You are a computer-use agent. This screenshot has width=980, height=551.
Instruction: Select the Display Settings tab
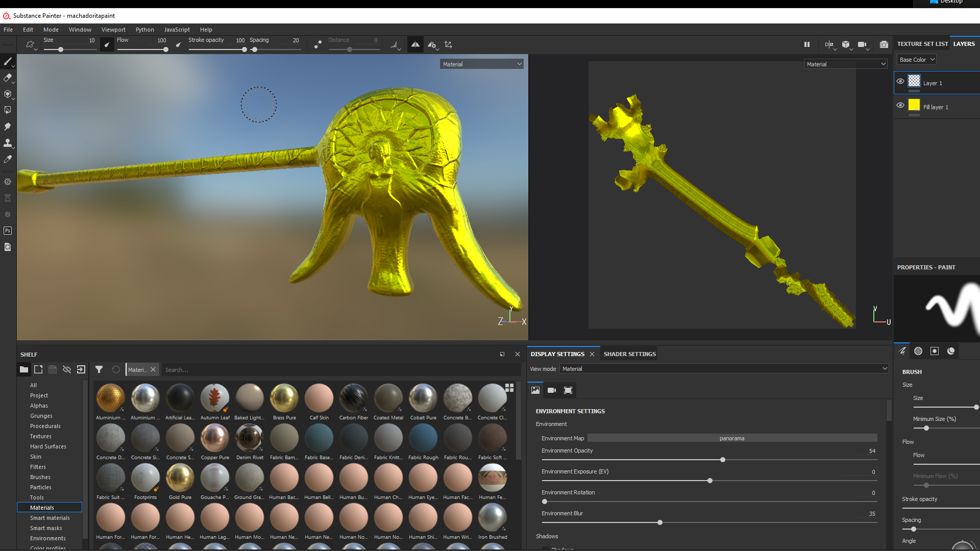(557, 354)
